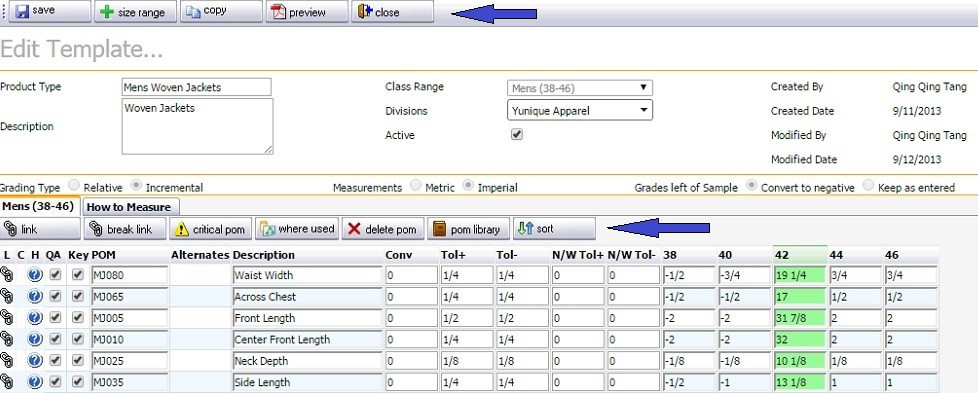Sort the POM rows
The width and height of the screenshot is (978, 393).
pyautogui.click(x=554, y=229)
